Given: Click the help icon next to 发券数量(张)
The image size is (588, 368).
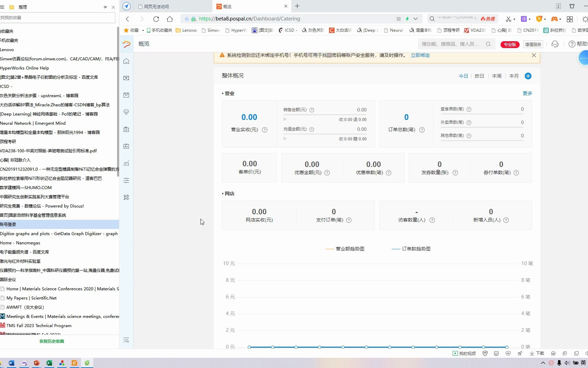Looking at the screenshot, I should 455,173.
